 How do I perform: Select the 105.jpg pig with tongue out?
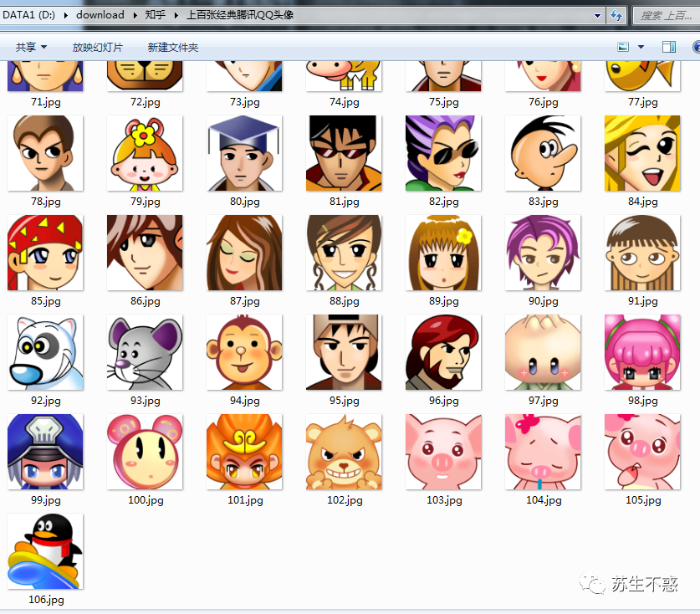click(x=643, y=452)
